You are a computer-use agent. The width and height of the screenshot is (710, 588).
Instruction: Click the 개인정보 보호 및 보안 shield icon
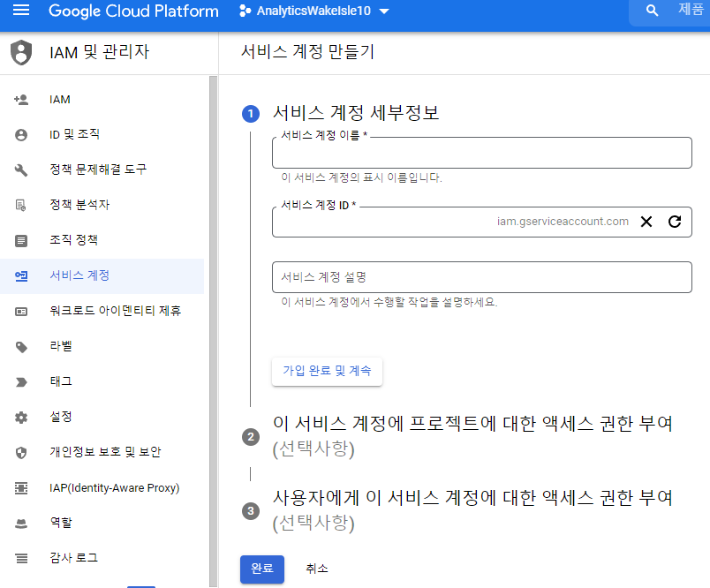21,453
